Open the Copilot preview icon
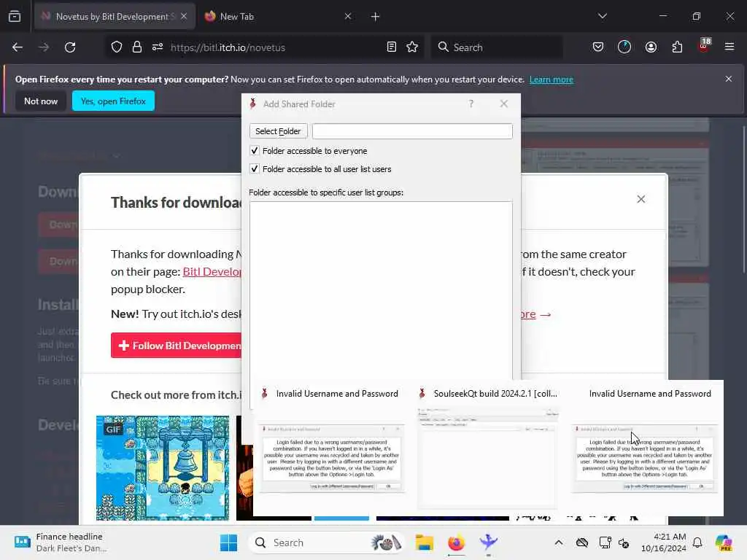The width and height of the screenshot is (747, 560). tap(724, 542)
